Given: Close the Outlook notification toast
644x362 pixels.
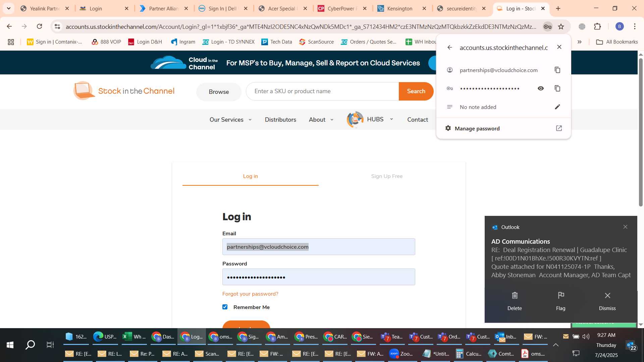Looking at the screenshot, I should coord(625,227).
